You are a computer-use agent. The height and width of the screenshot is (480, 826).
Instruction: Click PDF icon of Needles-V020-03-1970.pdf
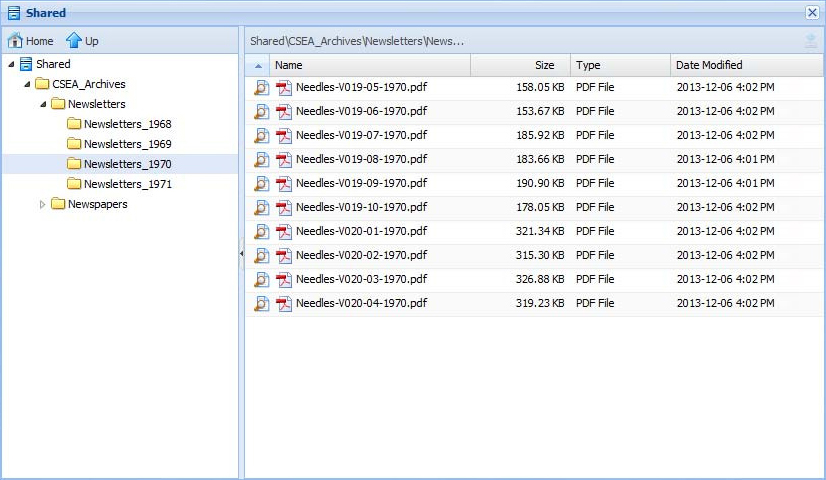[x=284, y=279]
